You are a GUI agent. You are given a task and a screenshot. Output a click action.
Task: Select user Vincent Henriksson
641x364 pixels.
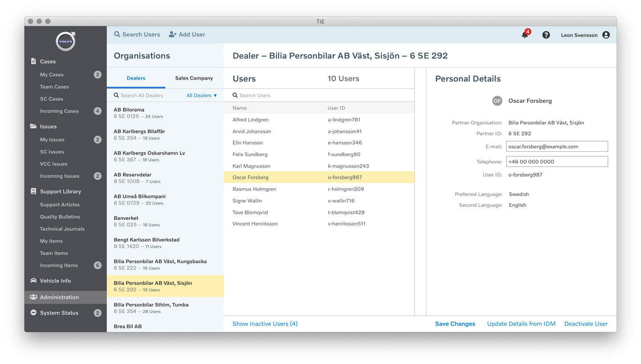point(319,224)
